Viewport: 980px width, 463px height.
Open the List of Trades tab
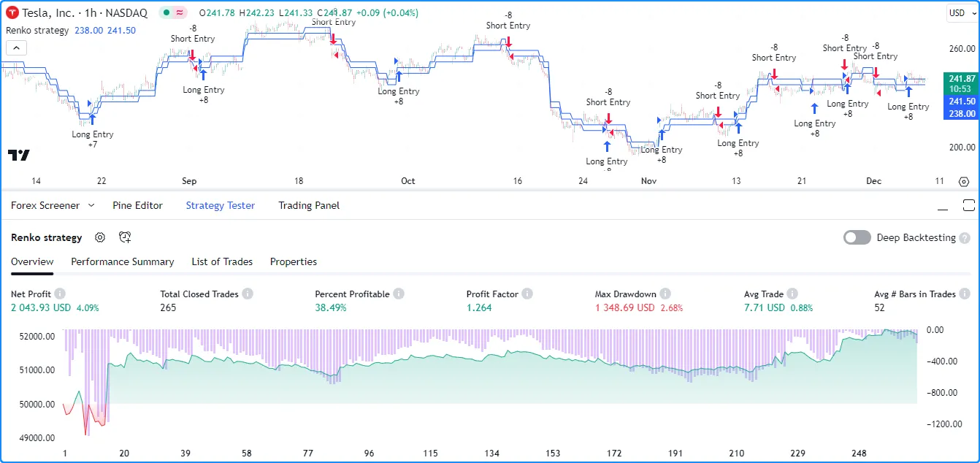(222, 261)
